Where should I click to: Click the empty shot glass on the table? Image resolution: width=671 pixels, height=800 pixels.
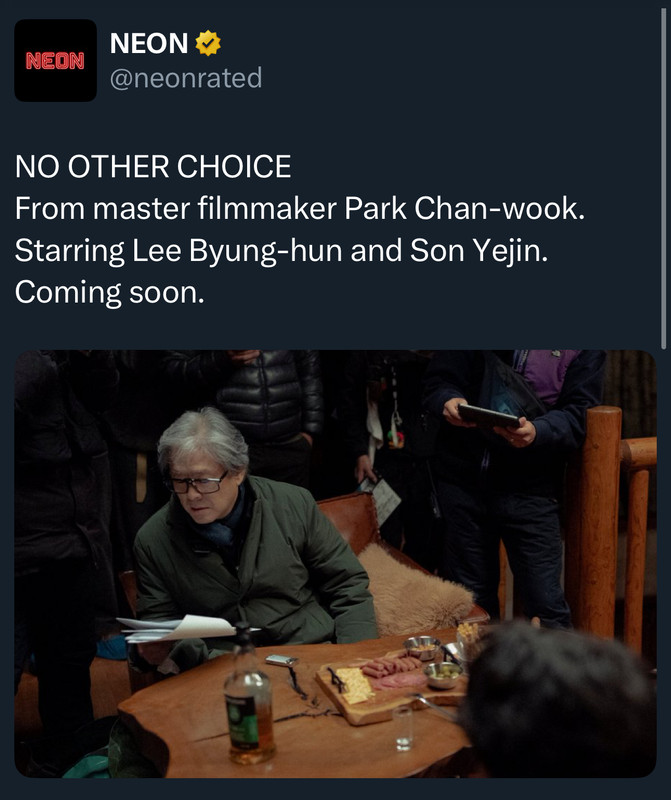403,728
